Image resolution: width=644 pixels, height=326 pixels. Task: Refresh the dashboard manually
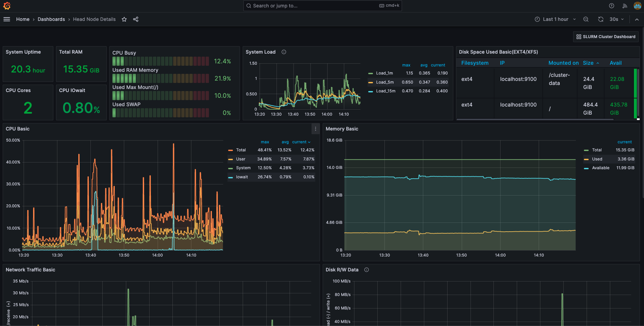600,19
